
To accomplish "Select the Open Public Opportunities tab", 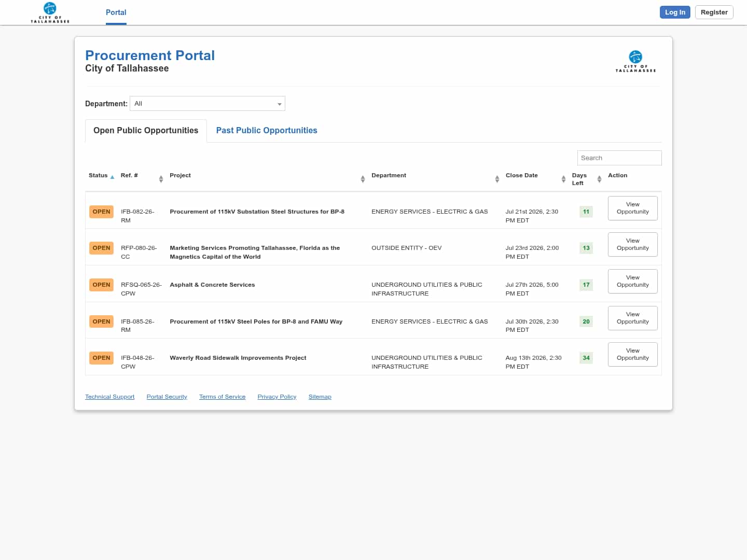I will (x=146, y=131).
